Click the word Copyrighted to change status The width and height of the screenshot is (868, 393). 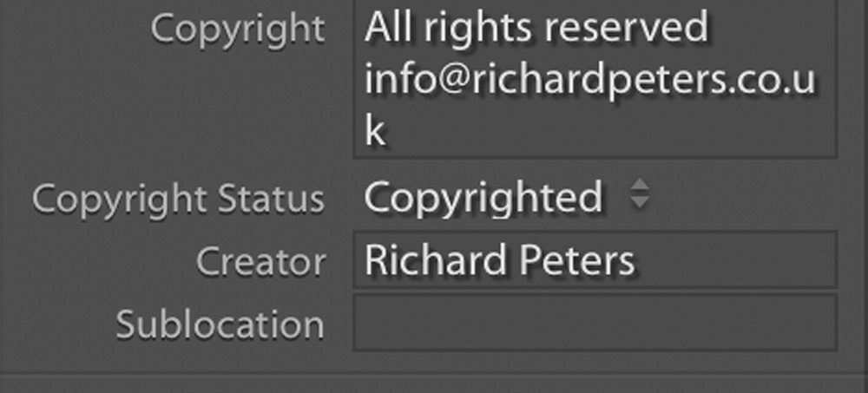click(483, 197)
